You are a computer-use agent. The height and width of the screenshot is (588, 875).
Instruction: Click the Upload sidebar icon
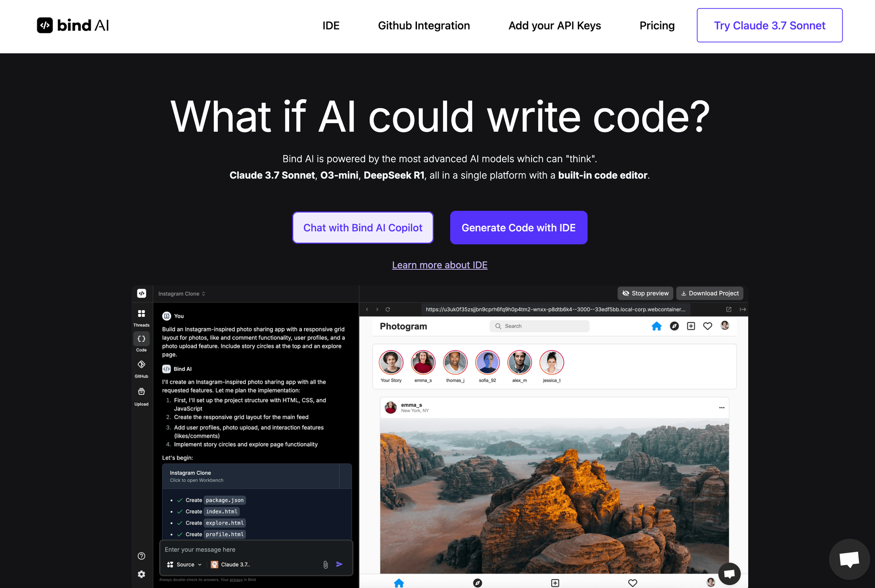141,391
